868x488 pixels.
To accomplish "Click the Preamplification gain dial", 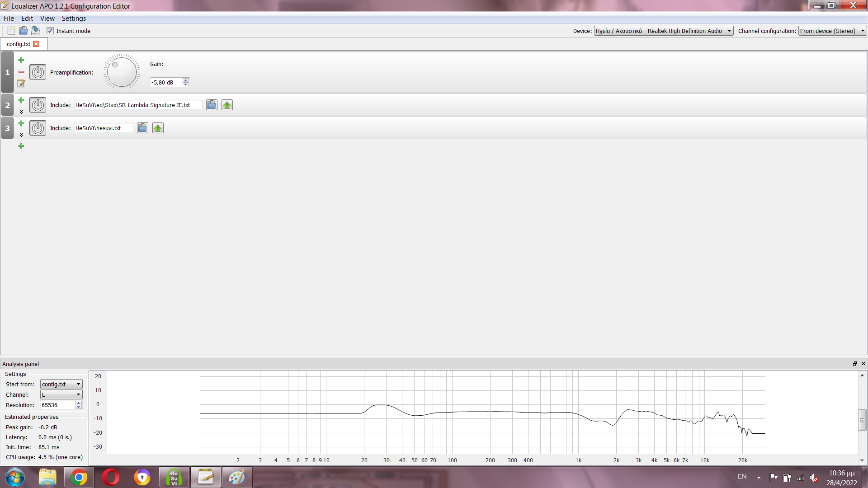I will click(x=122, y=72).
